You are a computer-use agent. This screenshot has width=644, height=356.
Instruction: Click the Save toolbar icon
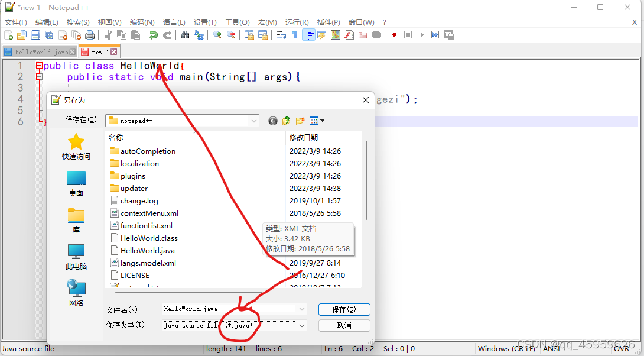pos(35,35)
